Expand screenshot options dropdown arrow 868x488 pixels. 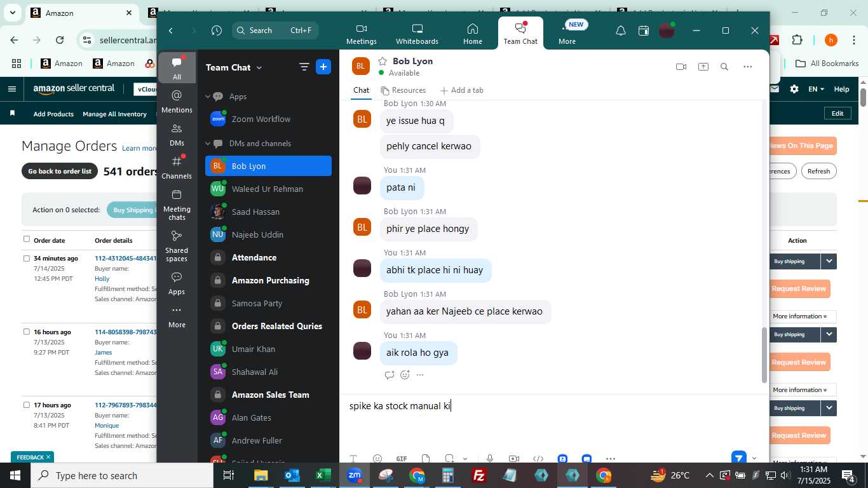pos(465,459)
